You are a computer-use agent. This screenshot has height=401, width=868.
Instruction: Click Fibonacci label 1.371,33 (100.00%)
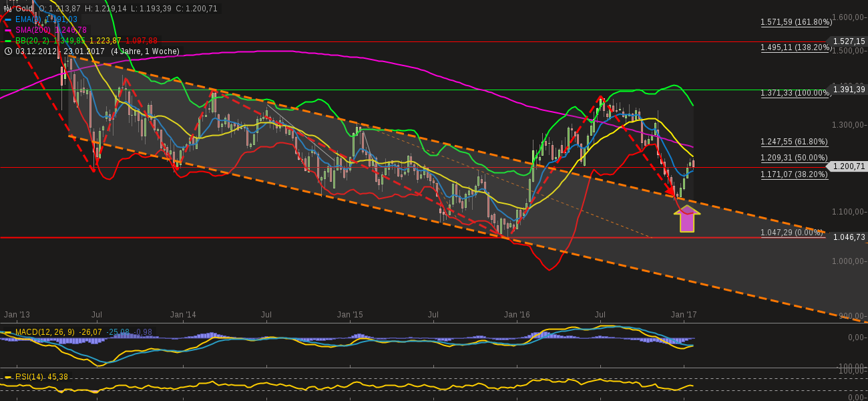point(795,93)
